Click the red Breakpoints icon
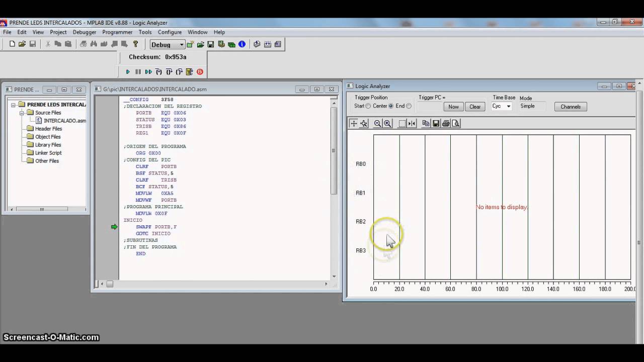644x362 pixels. 200,72
